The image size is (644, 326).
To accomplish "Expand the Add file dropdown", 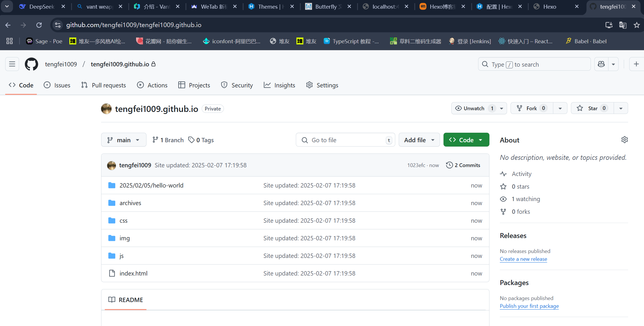I will (x=419, y=140).
